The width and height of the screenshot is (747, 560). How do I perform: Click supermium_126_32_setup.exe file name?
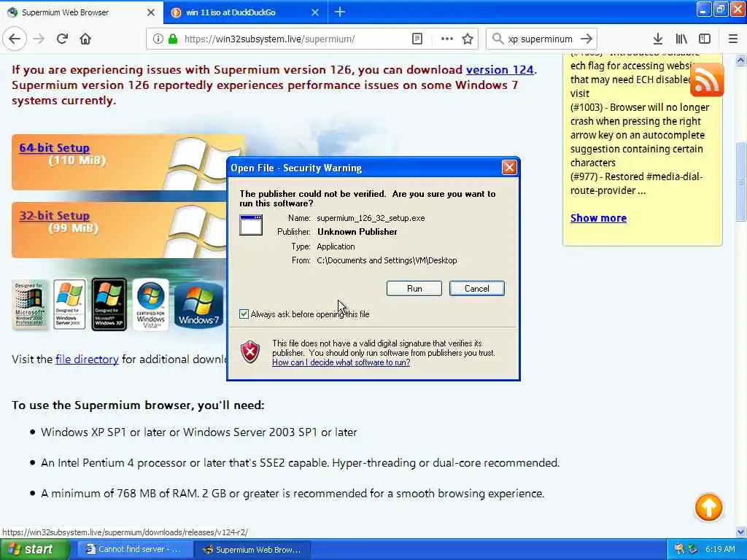point(371,218)
